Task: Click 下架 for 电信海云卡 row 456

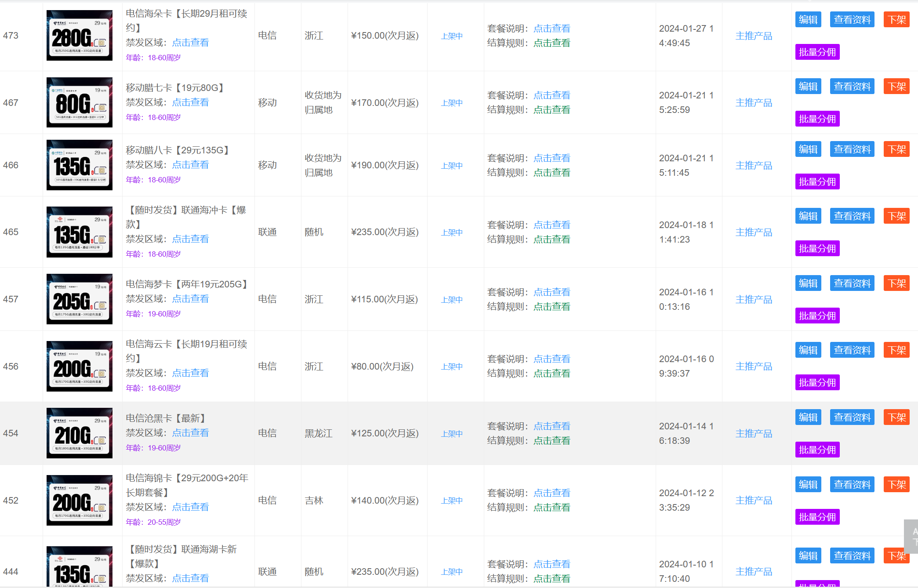Action: point(896,350)
